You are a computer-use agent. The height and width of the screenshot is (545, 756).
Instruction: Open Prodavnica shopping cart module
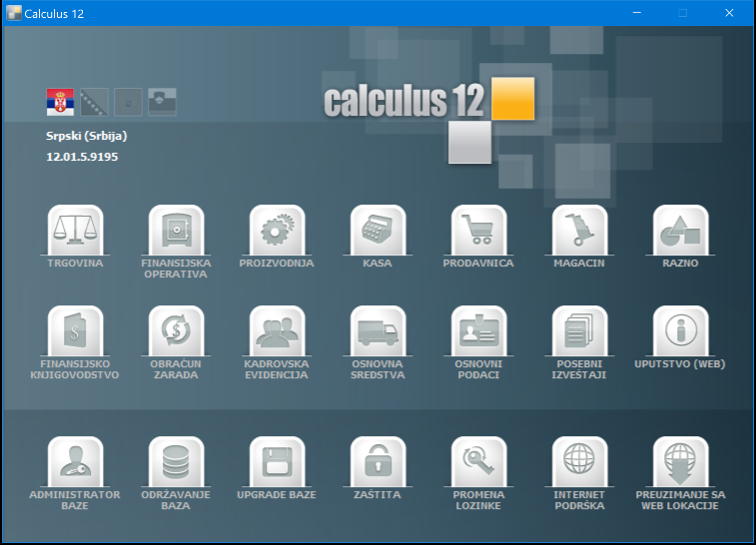pyautogui.click(x=478, y=231)
